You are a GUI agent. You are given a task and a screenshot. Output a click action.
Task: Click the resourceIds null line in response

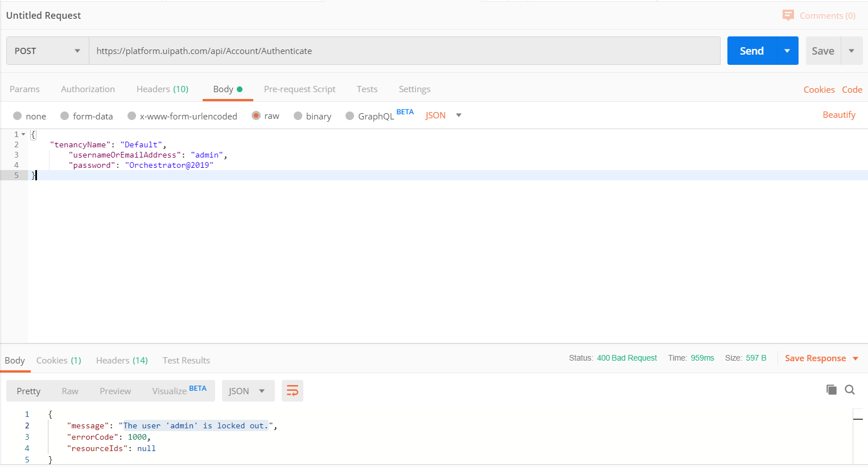(111, 448)
